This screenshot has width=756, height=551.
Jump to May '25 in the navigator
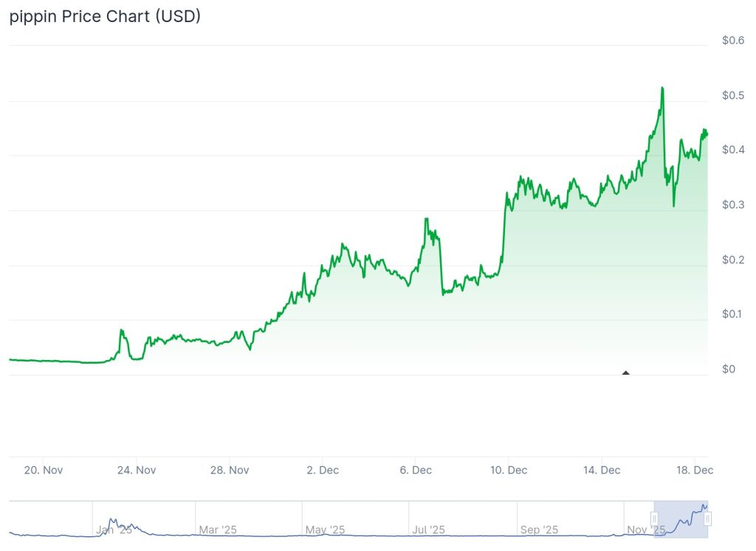[325, 530]
